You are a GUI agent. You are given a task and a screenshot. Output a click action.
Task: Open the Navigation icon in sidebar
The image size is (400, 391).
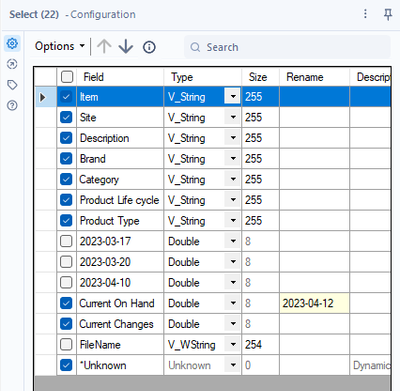pos(12,64)
